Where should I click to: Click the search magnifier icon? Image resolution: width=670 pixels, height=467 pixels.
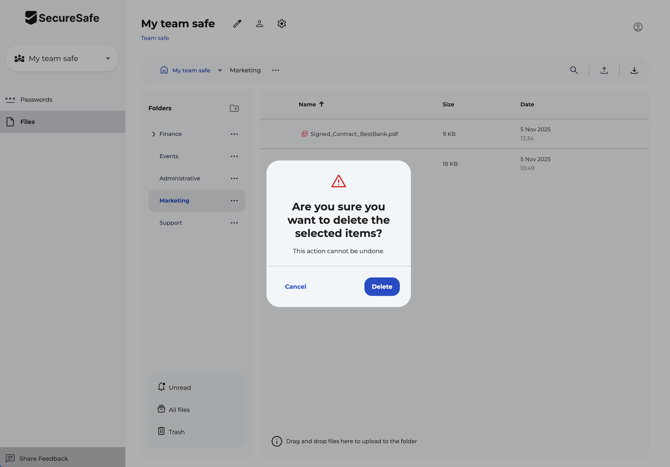(x=573, y=71)
